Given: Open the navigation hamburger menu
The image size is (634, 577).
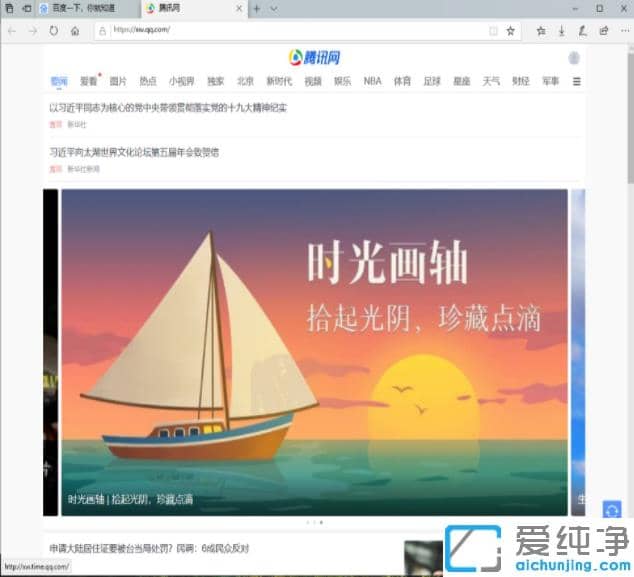Looking at the screenshot, I should pyautogui.click(x=577, y=82).
